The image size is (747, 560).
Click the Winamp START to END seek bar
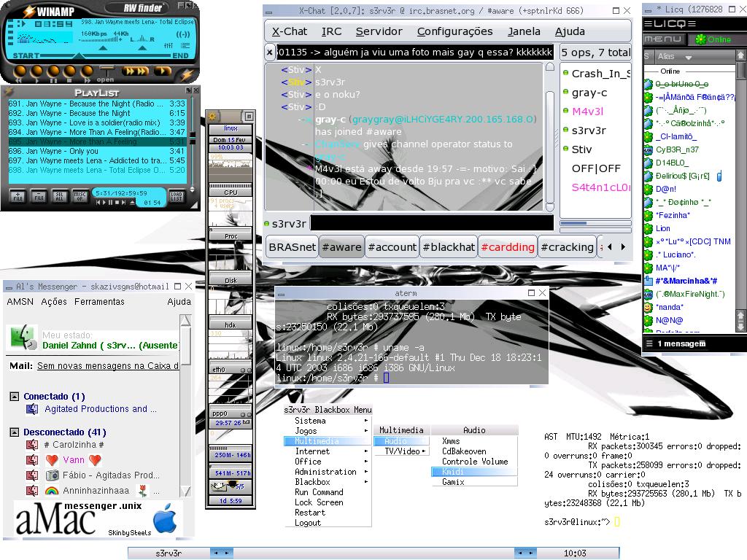(107, 55)
